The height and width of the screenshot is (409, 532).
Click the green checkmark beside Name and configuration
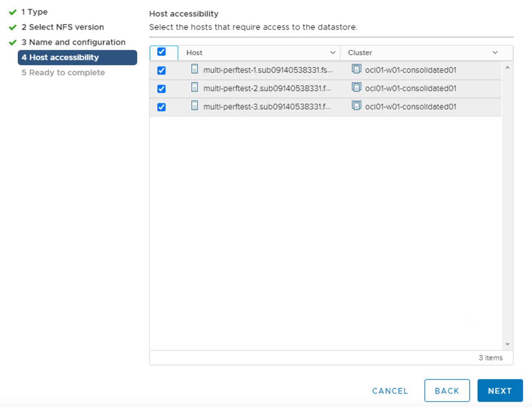click(x=12, y=42)
